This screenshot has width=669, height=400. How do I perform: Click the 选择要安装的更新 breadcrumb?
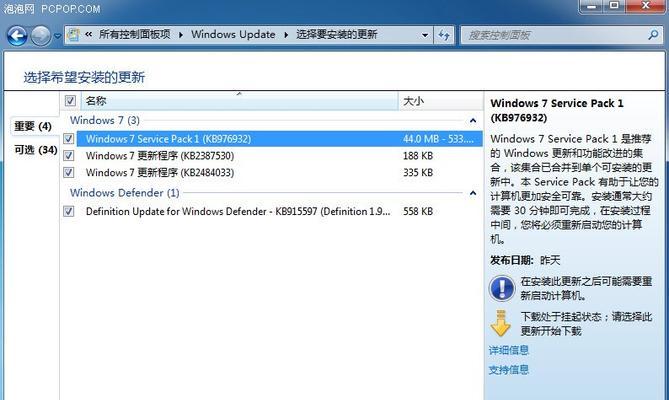[x=337, y=35]
